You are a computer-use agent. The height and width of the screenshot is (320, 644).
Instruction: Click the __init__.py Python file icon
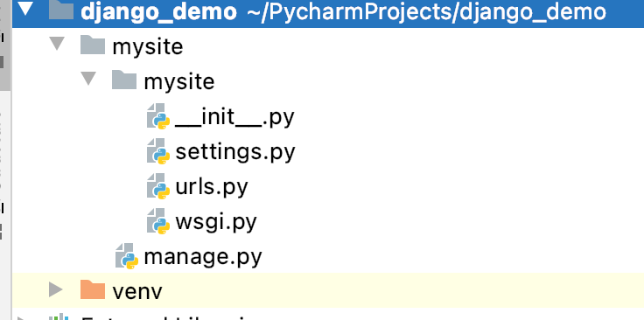tap(158, 116)
